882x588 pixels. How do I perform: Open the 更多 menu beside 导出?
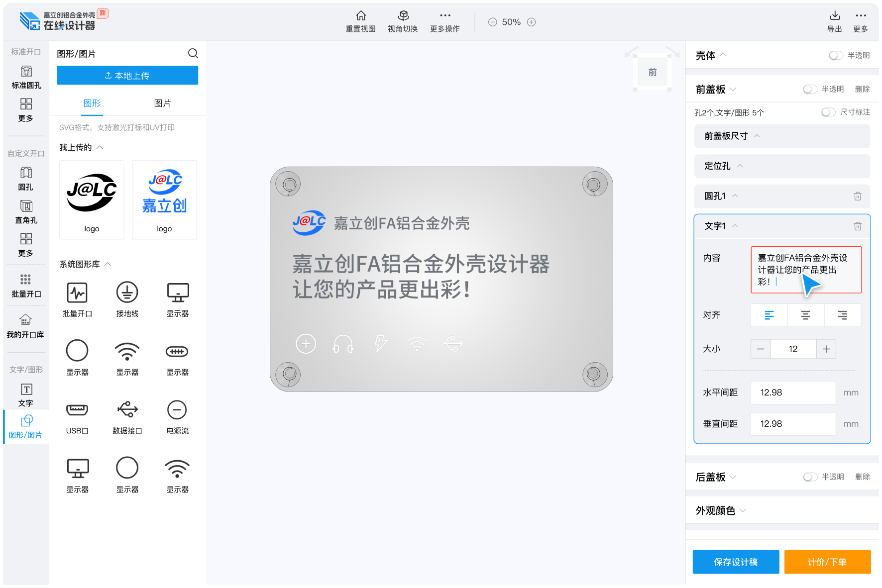pyautogui.click(x=861, y=21)
